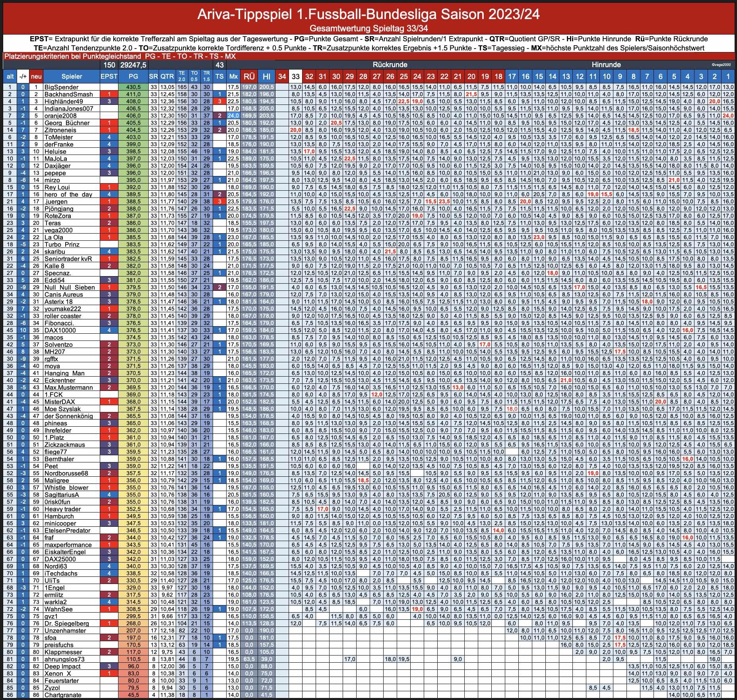The height and width of the screenshot is (700, 737).
Task: Click player name EiskalterEngel
Action: tap(65, 552)
